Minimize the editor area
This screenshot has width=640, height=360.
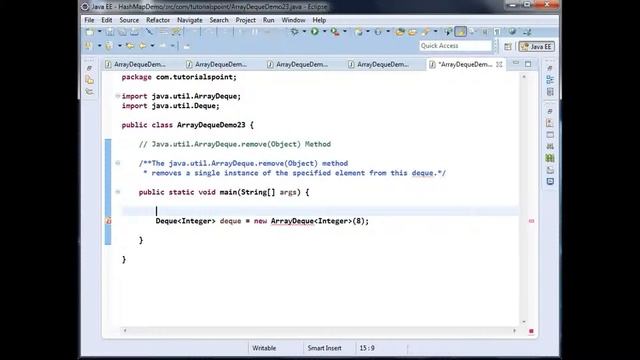pyautogui.click(x=516, y=63)
